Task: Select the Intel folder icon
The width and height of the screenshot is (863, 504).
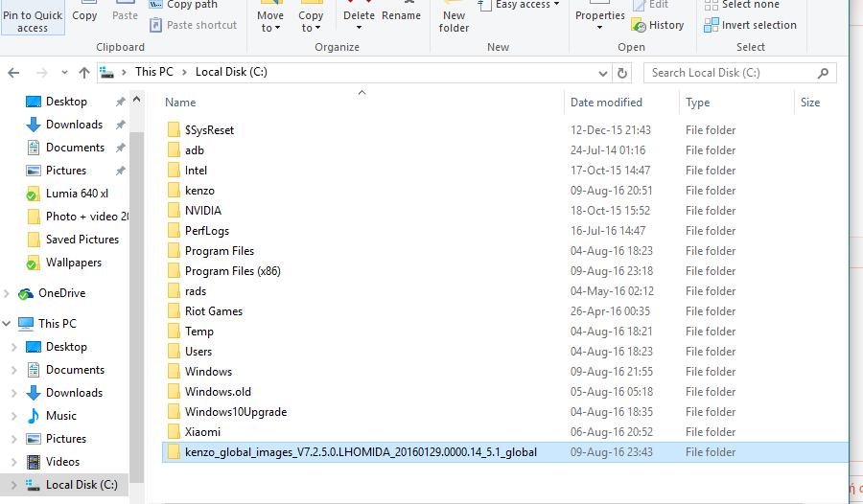Action: [174, 171]
